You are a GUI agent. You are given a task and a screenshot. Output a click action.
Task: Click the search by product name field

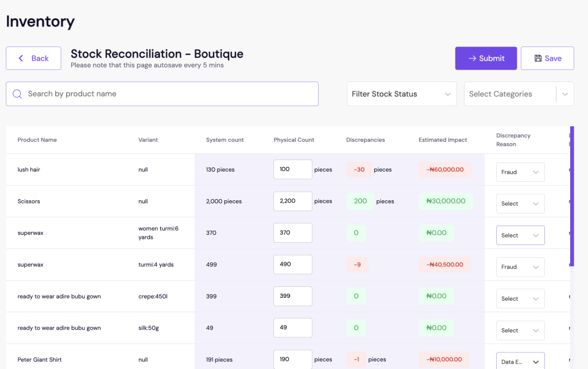163,94
